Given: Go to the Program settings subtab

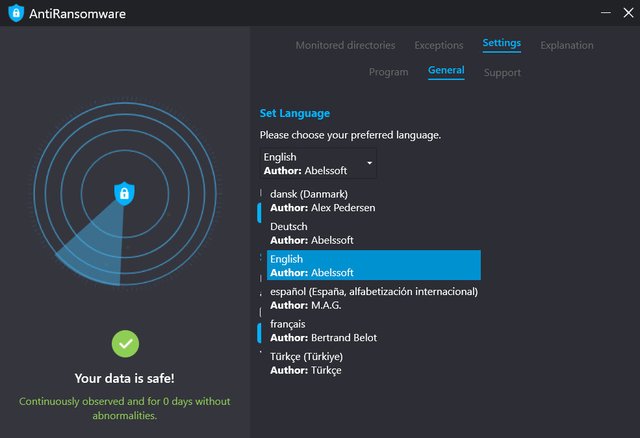Looking at the screenshot, I should click(388, 72).
